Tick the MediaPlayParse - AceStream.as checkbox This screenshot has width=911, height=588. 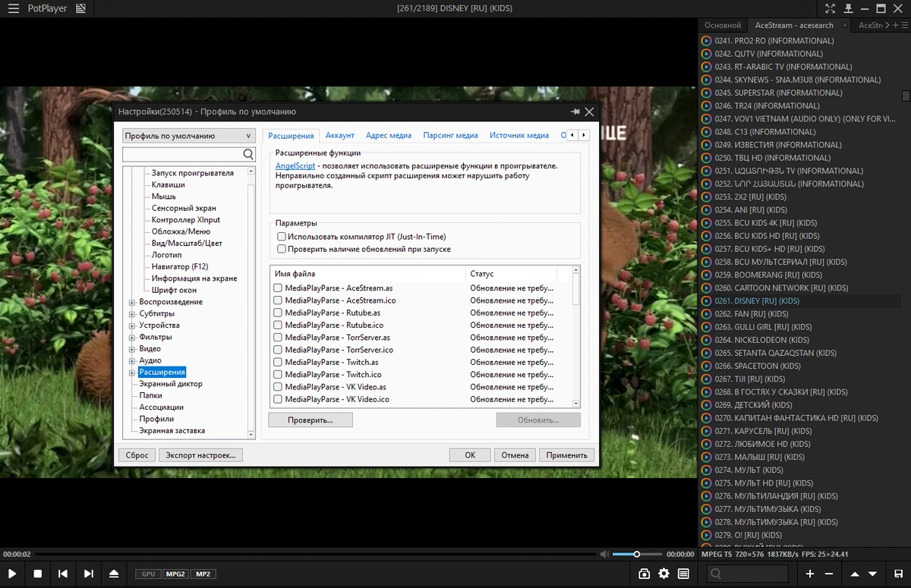pyautogui.click(x=278, y=288)
